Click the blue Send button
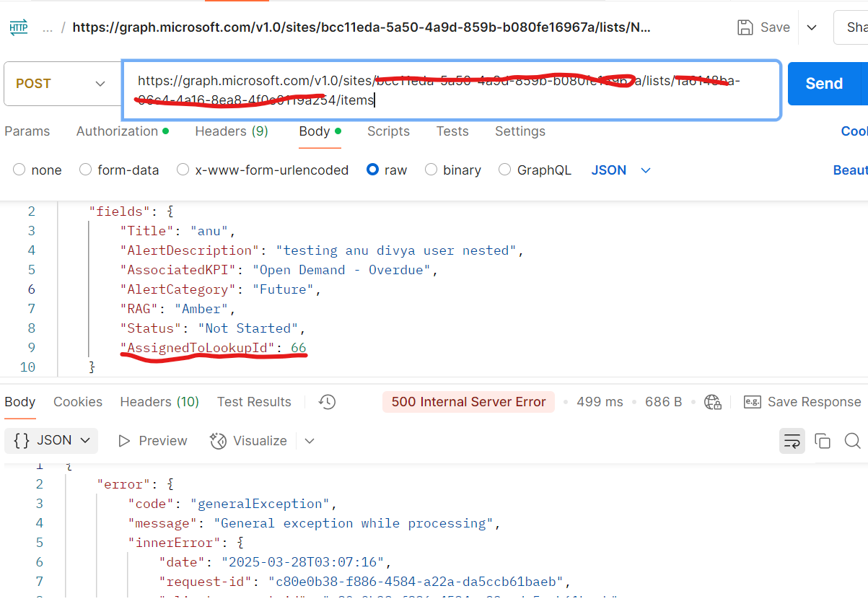Viewport: 868px width, 604px height. pyautogui.click(x=824, y=84)
